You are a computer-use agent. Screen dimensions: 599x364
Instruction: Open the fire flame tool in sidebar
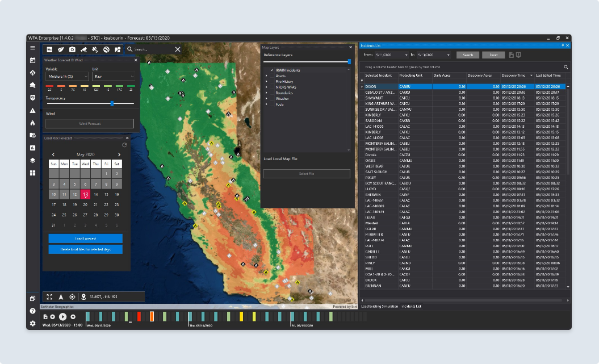(33, 123)
